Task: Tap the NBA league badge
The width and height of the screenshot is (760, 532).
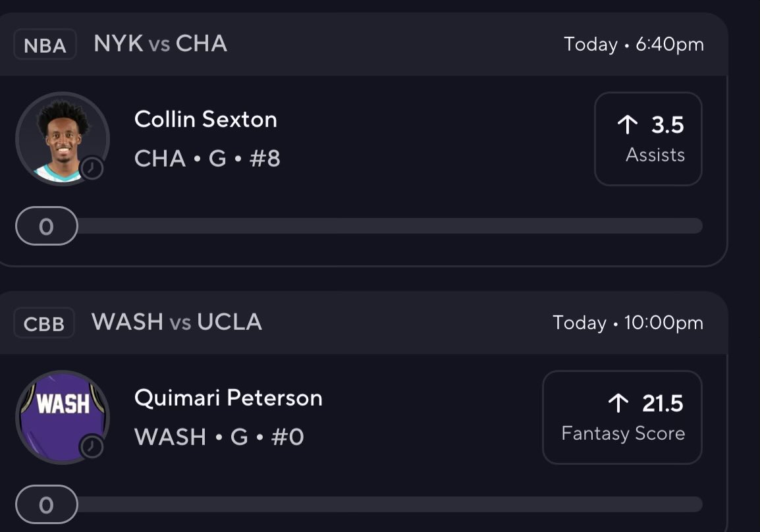Action: pos(45,45)
